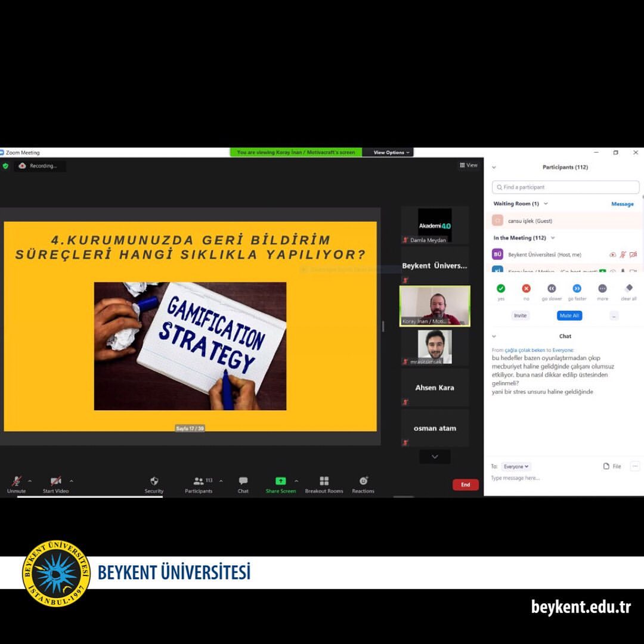Select mrasitsimsek video tile
This screenshot has height=644, width=644.
(x=435, y=347)
